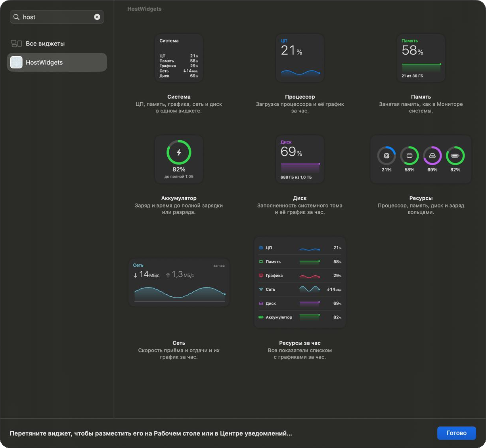Click the upload arrow next to 1,3 МБ/с
The height and width of the screenshot is (448, 486).
coord(168,275)
